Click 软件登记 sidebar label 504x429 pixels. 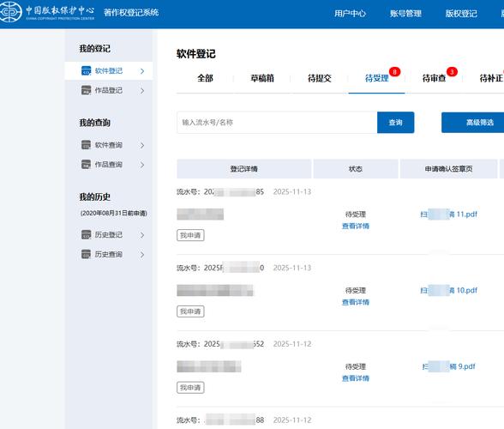[108, 71]
